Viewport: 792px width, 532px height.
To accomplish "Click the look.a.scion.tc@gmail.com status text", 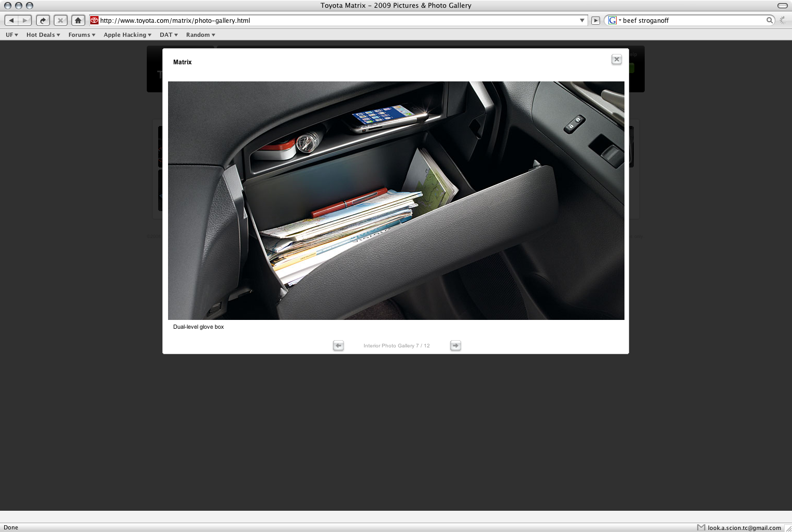I will click(744, 528).
